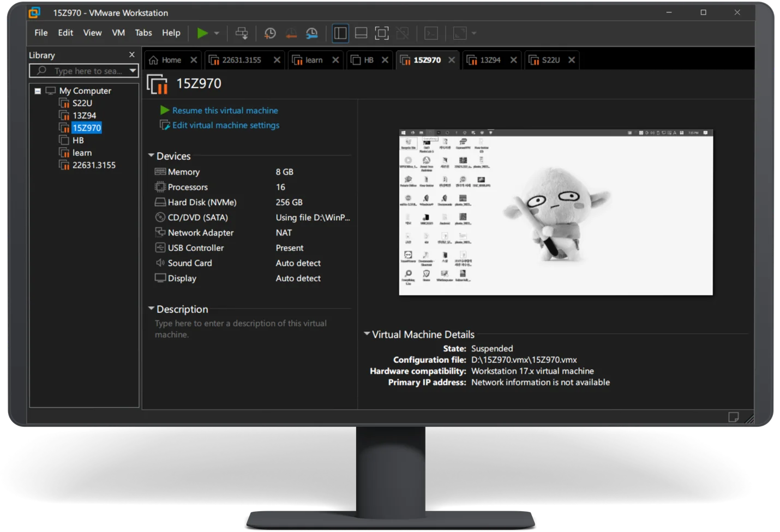780x532 pixels.
Task: Select 15Z970 in the library tree
Action: [87, 128]
